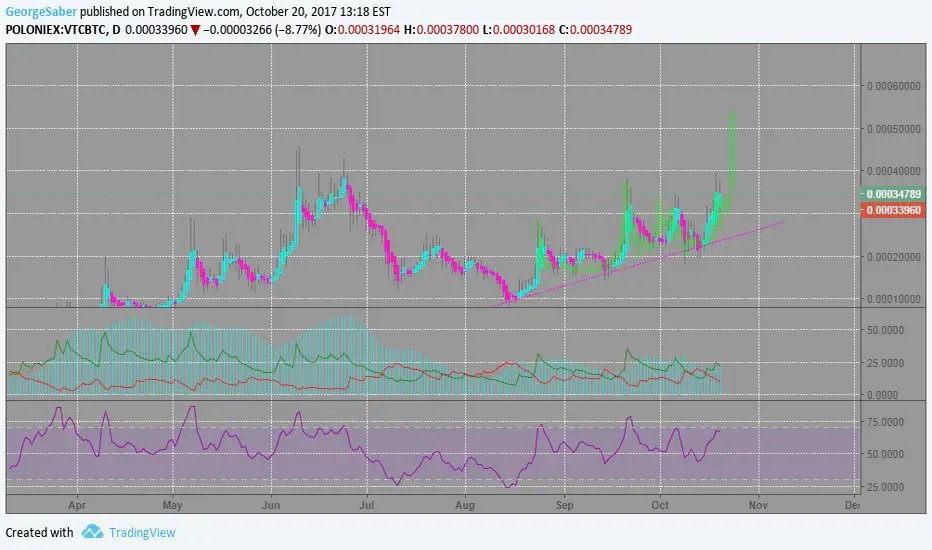Click the 0.00050000 price axis label
The image size is (932, 550).
[893, 129]
